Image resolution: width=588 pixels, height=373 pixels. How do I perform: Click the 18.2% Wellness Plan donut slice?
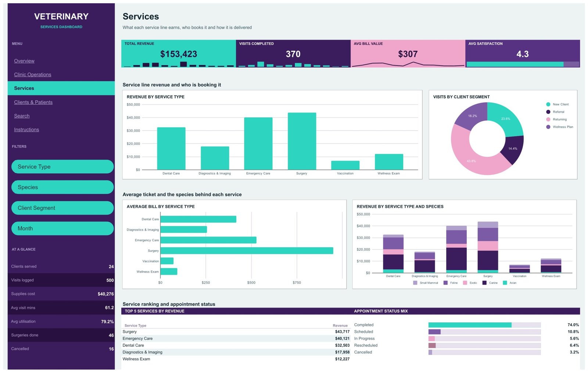pyautogui.click(x=473, y=116)
